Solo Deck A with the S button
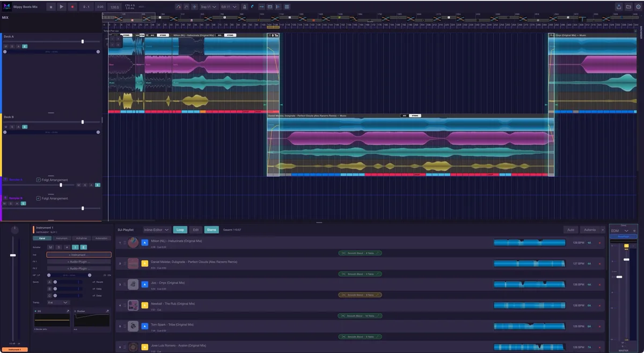This screenshot has height=353, width=644. (12, 46)
